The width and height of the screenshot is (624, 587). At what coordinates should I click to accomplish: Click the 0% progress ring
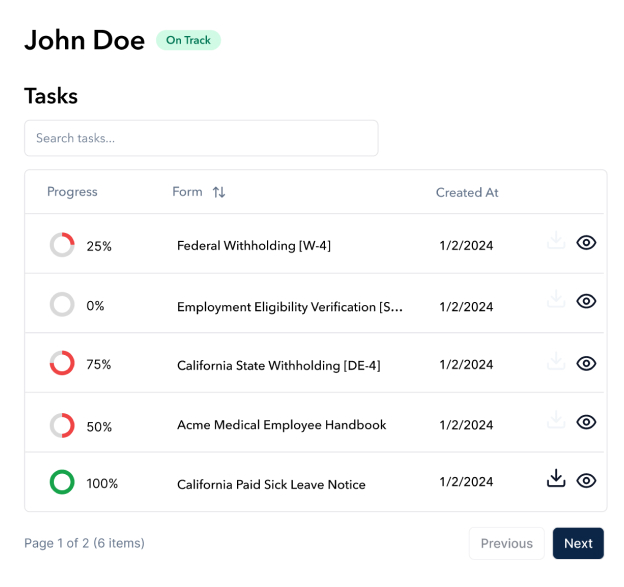point(62,304)
